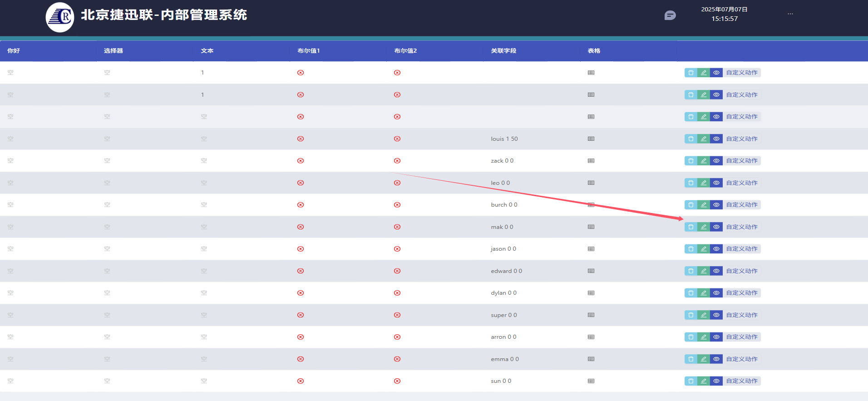Edit the super 0 0 row
This screenshot has width=868, height=401.
click(704, 315)
